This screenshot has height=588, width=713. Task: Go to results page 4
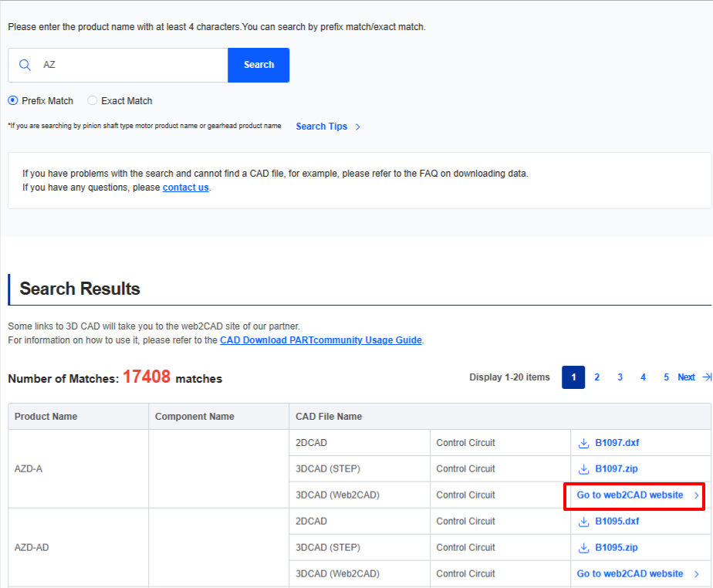coord(643,377)
